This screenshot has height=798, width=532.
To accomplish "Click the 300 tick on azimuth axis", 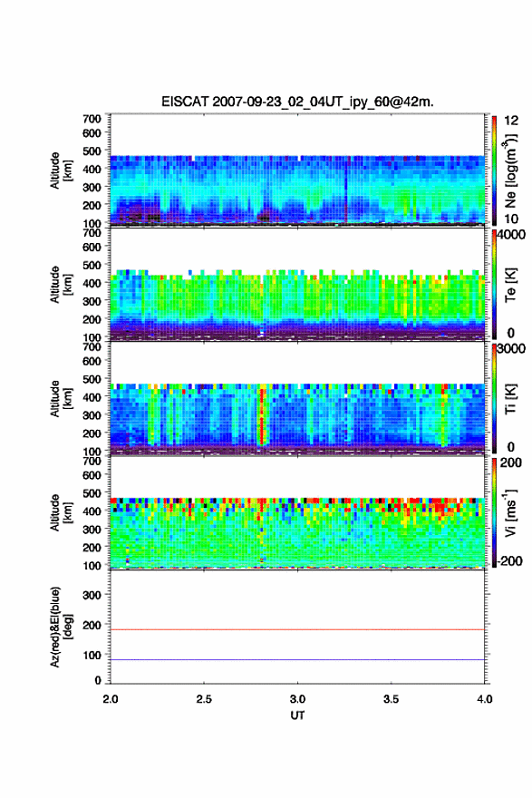I will pos(92,595).
